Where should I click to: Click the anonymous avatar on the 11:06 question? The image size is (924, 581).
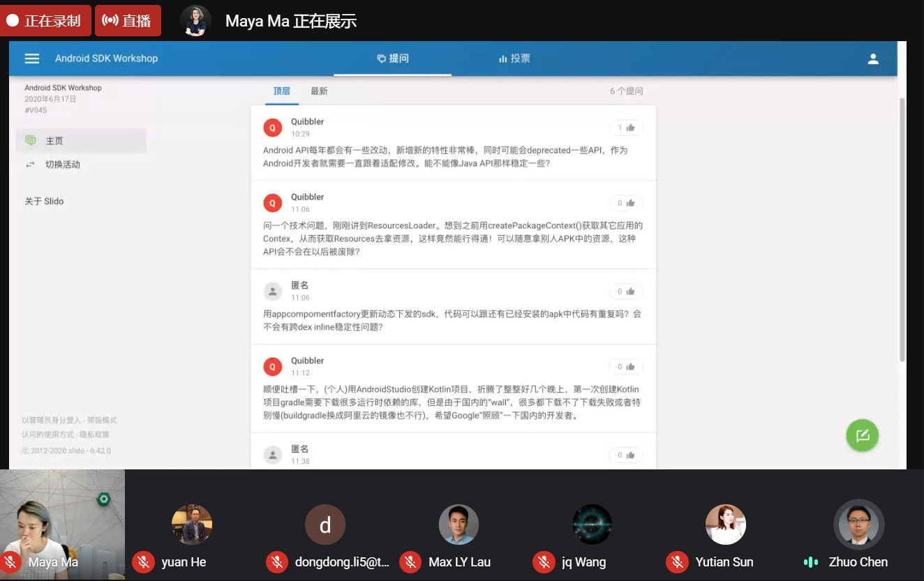[273, 292]
